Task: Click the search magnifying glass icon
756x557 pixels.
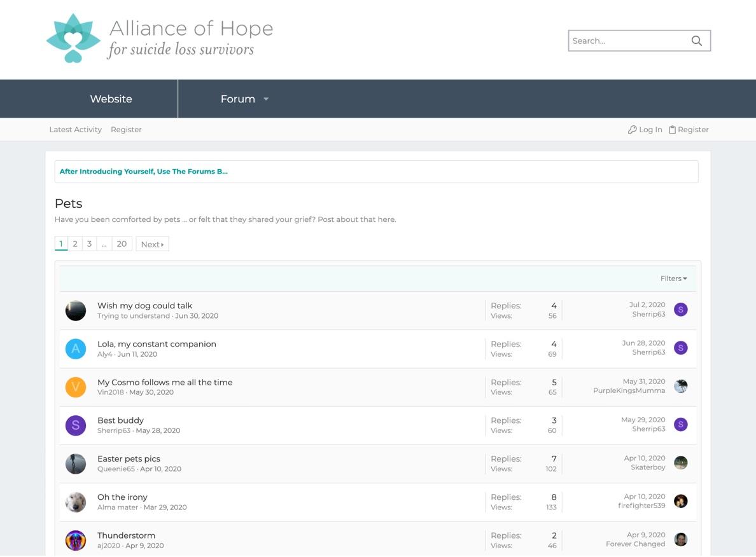Action: (697, 40)
